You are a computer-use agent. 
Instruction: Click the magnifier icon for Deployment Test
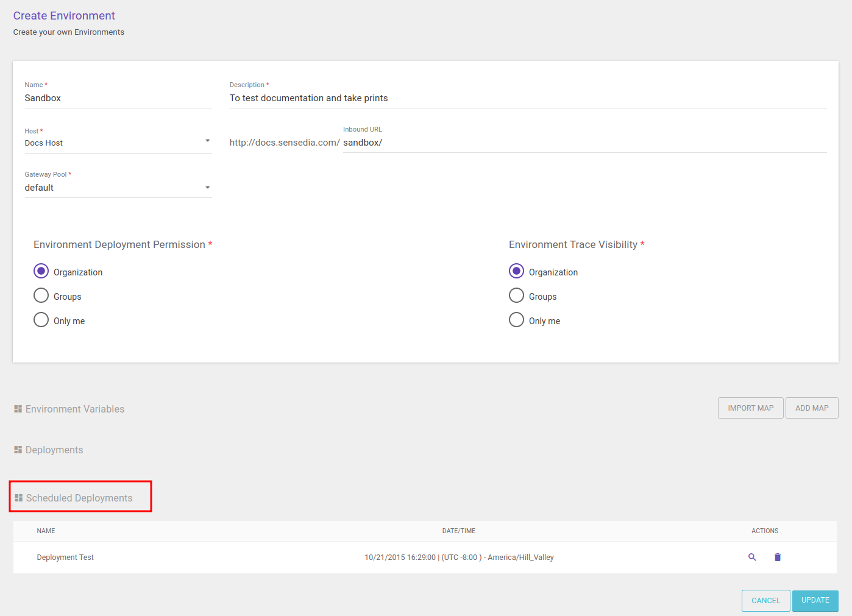(x=752, y=557)
